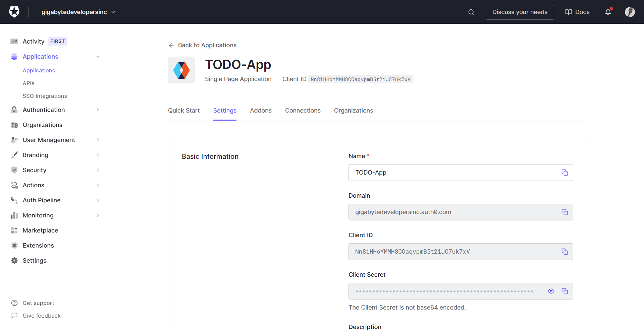Go to the Organizations tab
This screenshot has height=332, width=644.
pos(354,111)
